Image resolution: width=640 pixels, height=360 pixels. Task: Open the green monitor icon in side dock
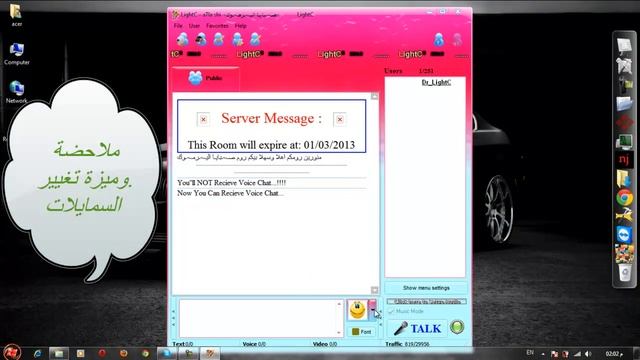coord(624,141)
